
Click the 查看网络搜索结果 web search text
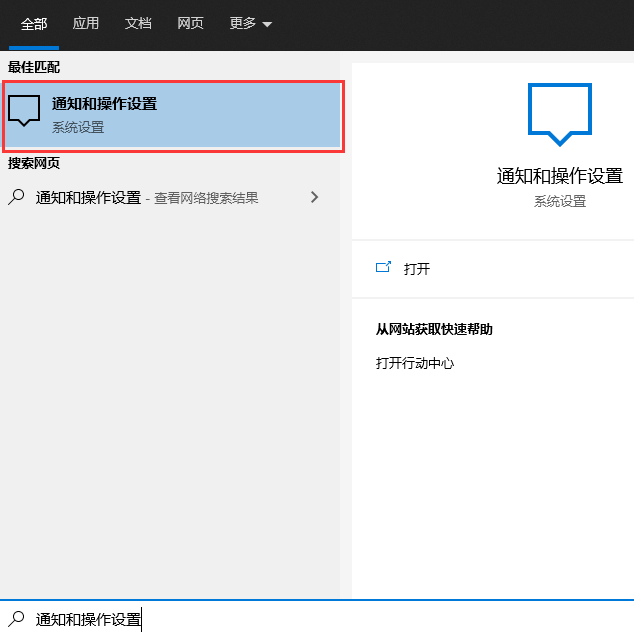206,198
